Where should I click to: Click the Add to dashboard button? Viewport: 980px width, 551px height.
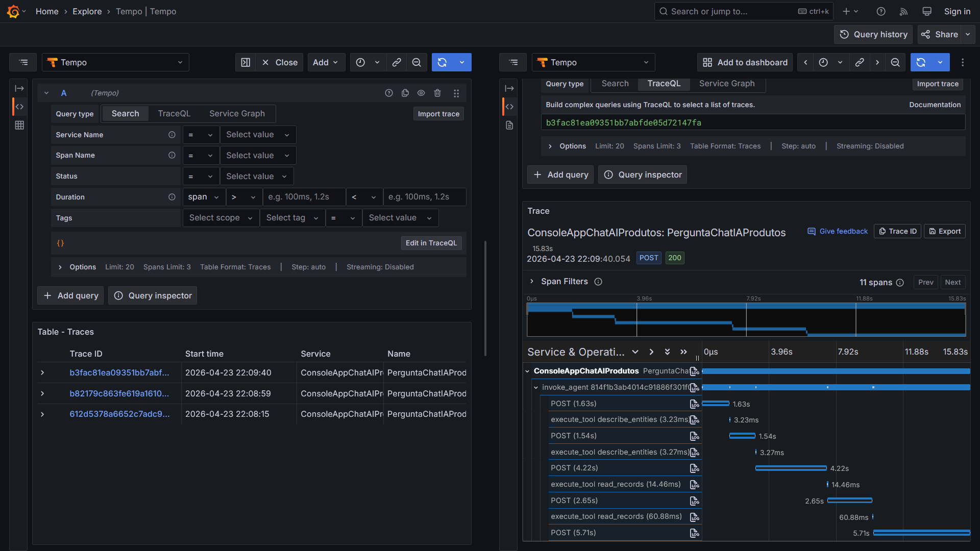point(745,62)
